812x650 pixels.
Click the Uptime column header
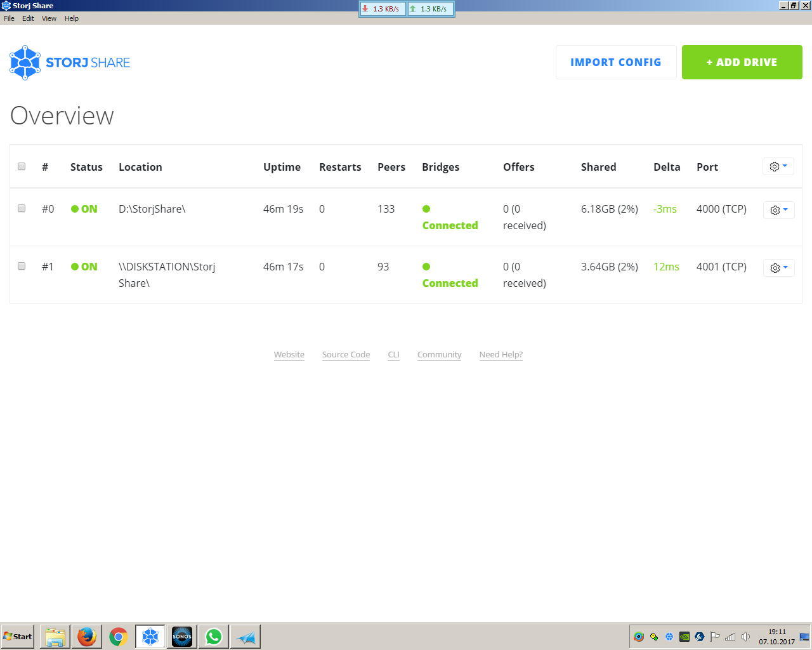tap(282, 167)
